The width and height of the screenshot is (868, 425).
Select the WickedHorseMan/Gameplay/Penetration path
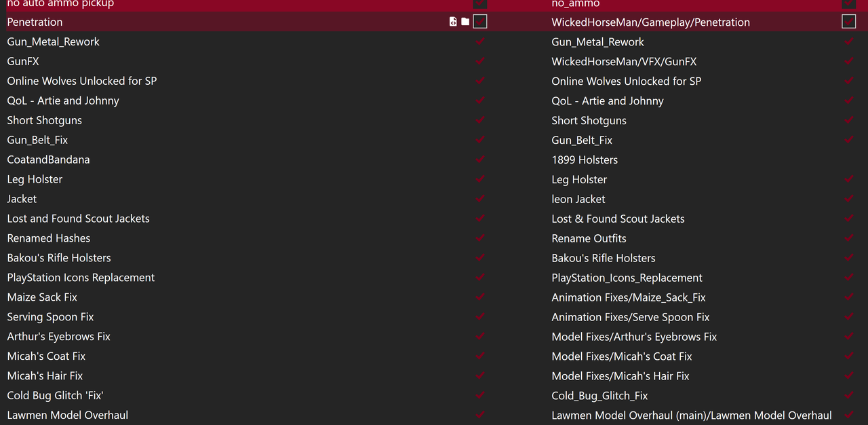[650, 22]
